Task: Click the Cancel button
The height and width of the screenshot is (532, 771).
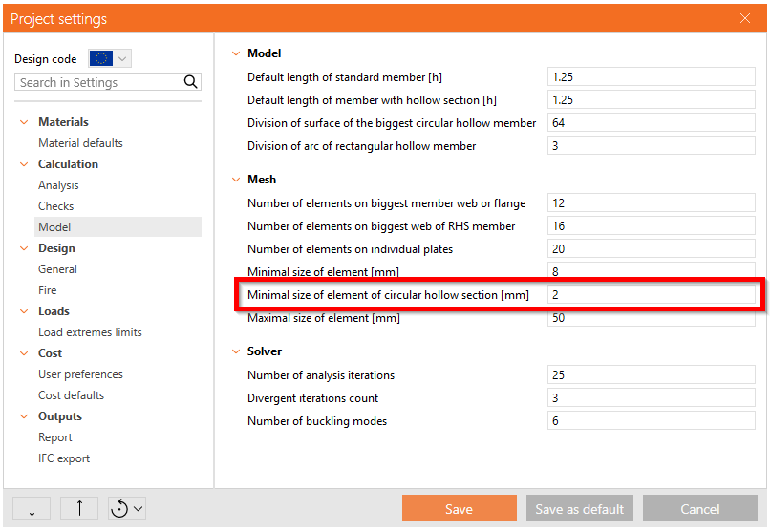Action: [x=700, y=508]
